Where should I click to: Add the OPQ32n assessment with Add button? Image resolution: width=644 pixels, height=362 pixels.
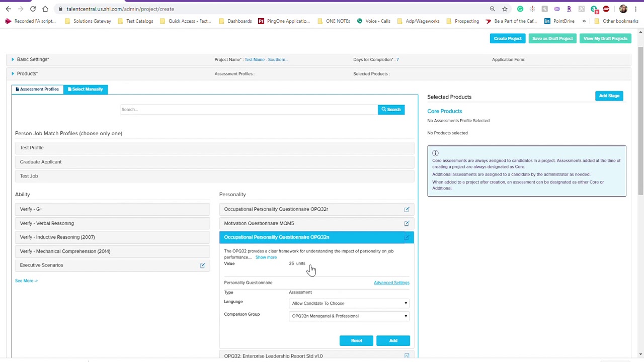tap(393, 341)
